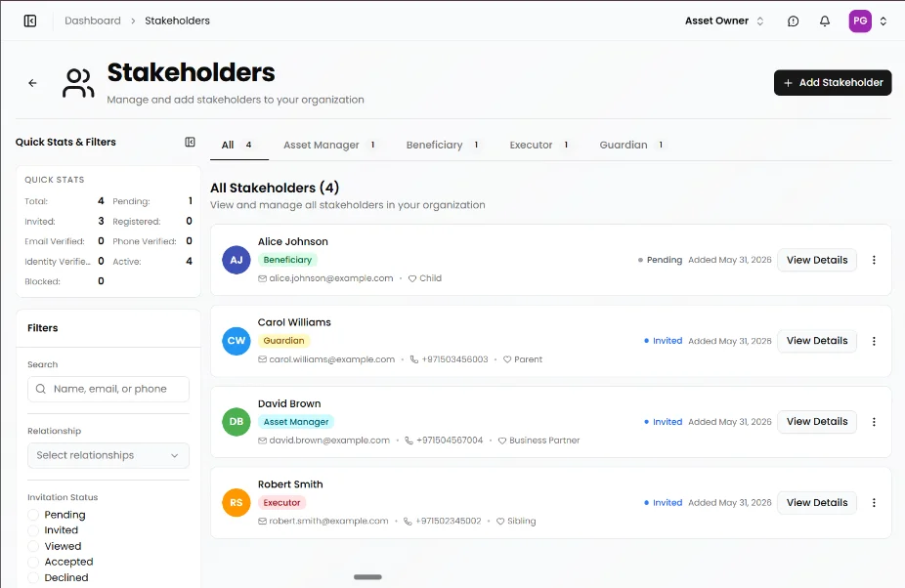Check the Accepted invitation status filter
905x588 pixels.
[33, 562]
